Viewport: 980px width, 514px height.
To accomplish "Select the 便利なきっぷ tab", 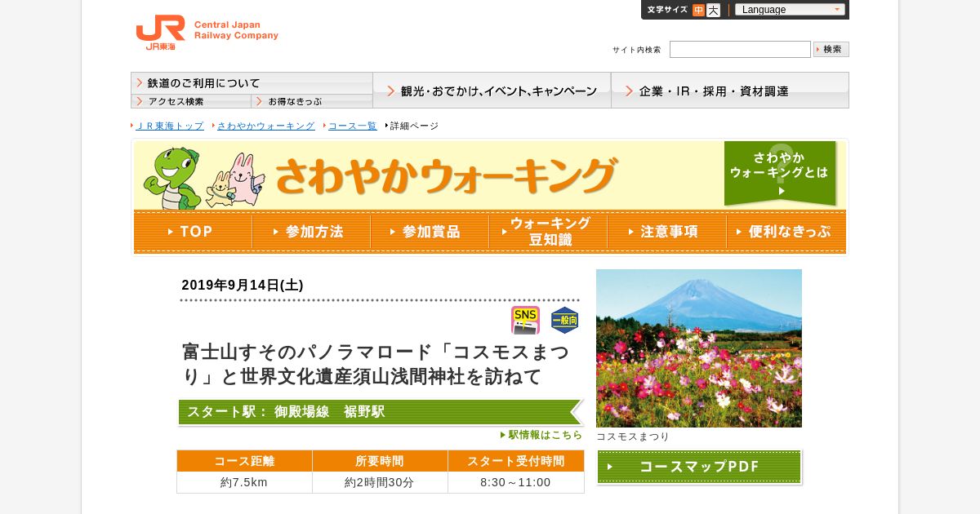I will (x=786, y=232).
